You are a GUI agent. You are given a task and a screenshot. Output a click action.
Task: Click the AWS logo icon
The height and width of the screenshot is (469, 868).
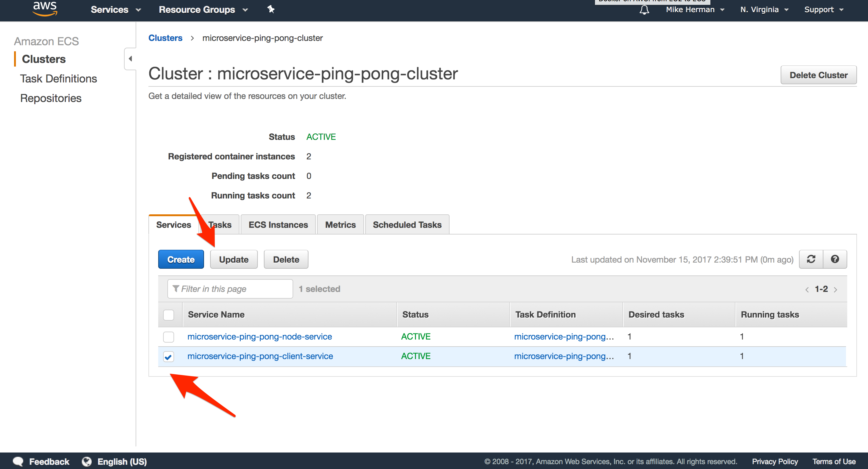(x=45, y=9)
